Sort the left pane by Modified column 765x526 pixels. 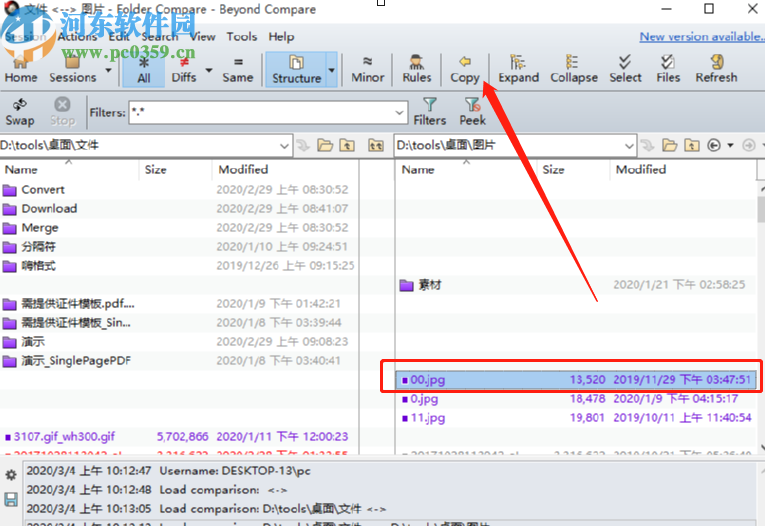click(x=286, y=170)
